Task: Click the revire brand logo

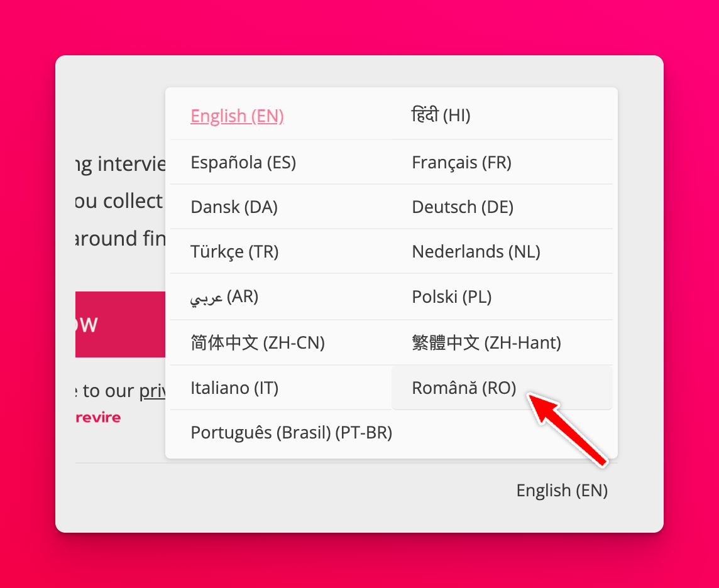Action: click(98, 418)
